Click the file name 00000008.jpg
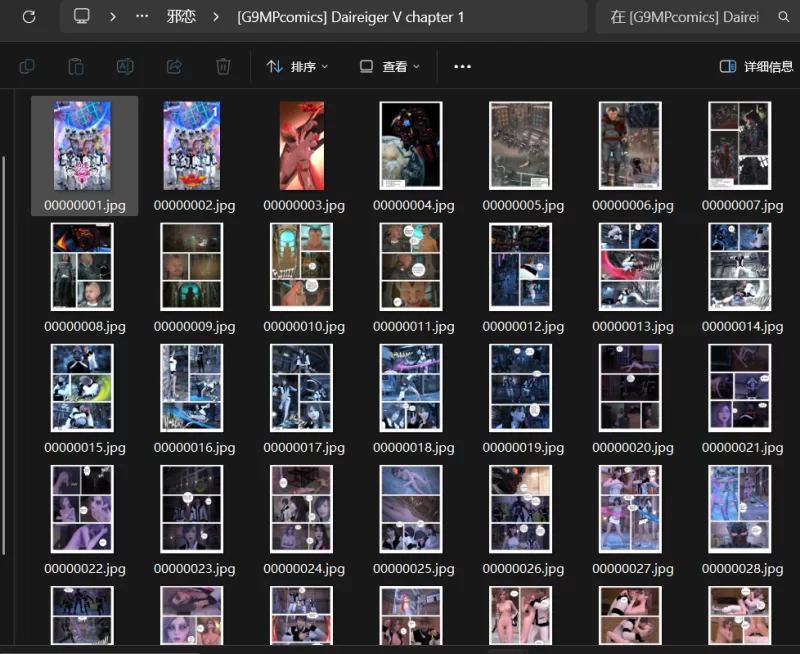The width and height of the screenshot is (800, 654). coord(85,326)
